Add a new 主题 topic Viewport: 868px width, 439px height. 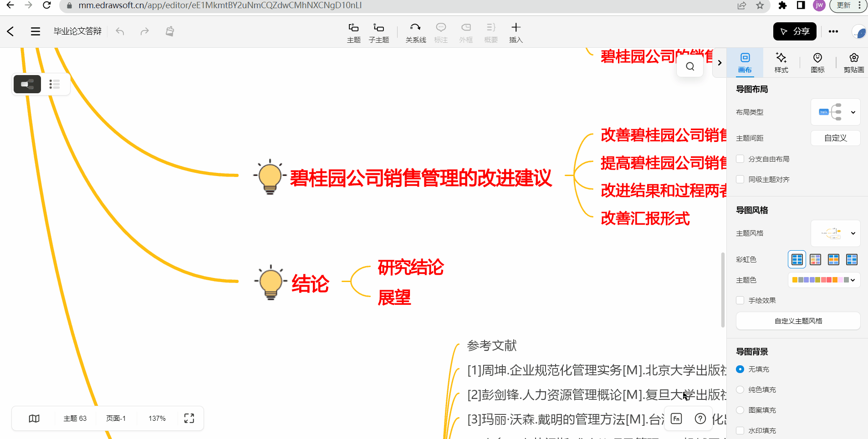pyautogui.click(x=354, y=33)
